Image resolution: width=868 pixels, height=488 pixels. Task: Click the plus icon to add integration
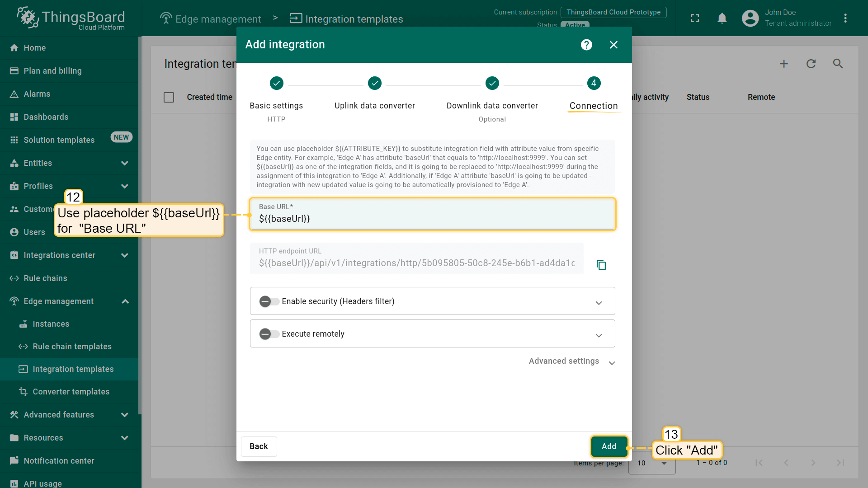[784, 64]
